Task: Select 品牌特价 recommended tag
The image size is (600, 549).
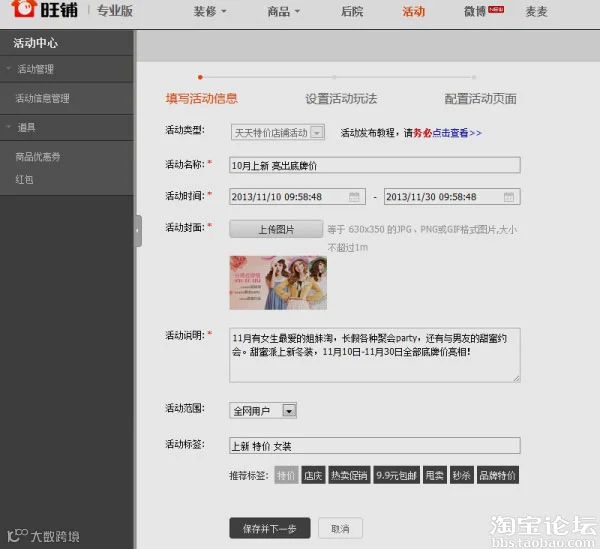Action: coord(497,475)
